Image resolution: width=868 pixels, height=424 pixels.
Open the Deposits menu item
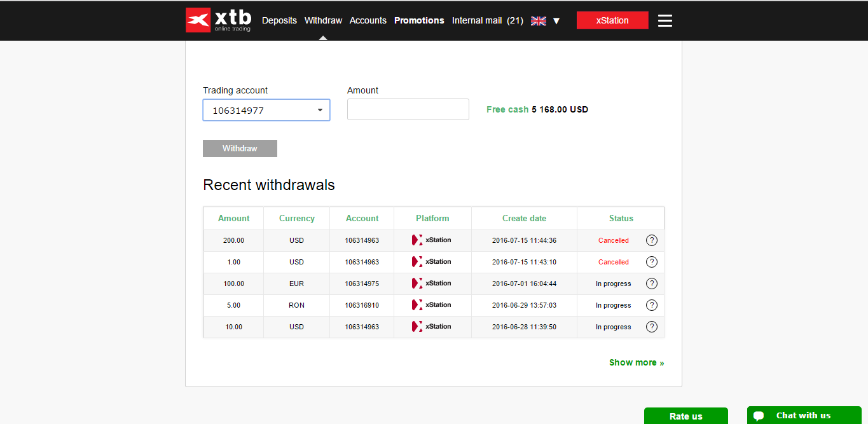coord(279,20)
